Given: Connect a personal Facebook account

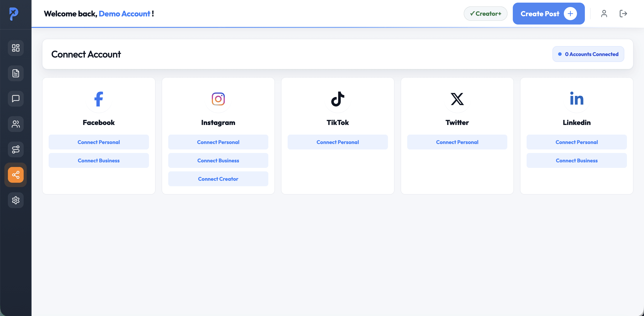Looking at the screenshot, I should (99, 142).
